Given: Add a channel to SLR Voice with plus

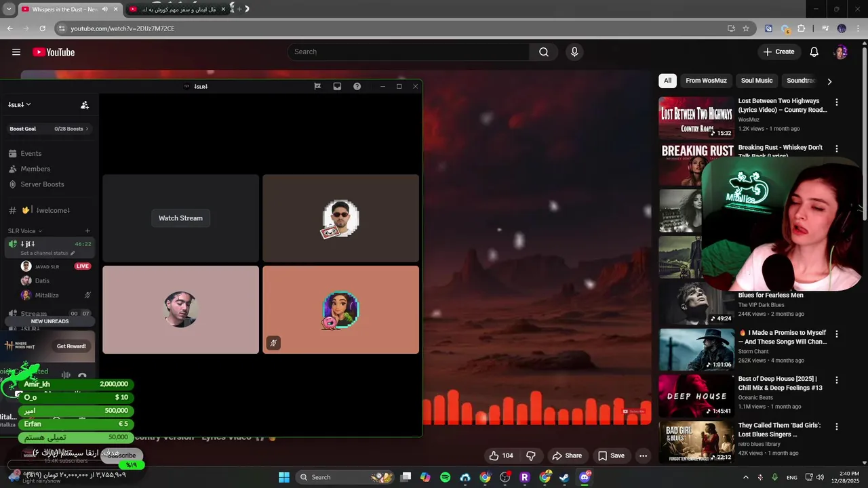Looking at the screenshot, I should point(87,231).
